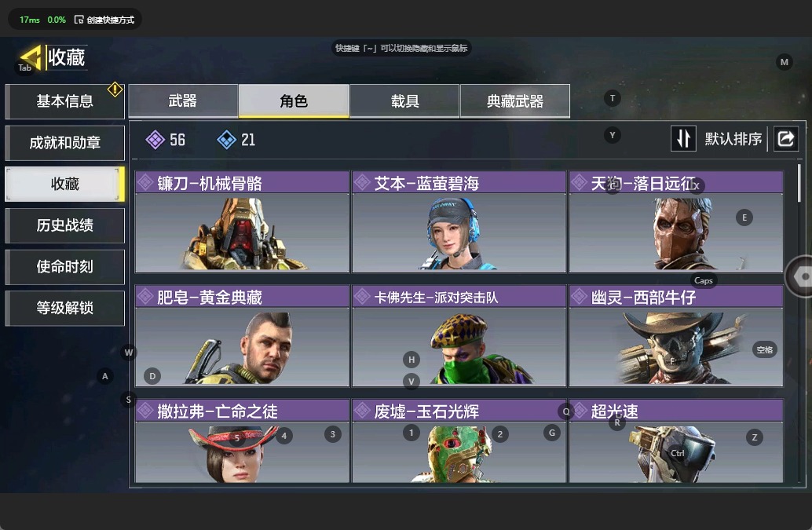Viewport: 812px width, 530px height.
Task: Click the share icon next to 默认排序
Action: (785, 139)
